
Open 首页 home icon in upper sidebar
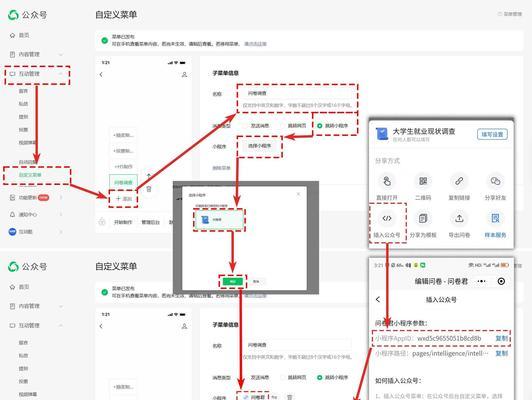13,35
